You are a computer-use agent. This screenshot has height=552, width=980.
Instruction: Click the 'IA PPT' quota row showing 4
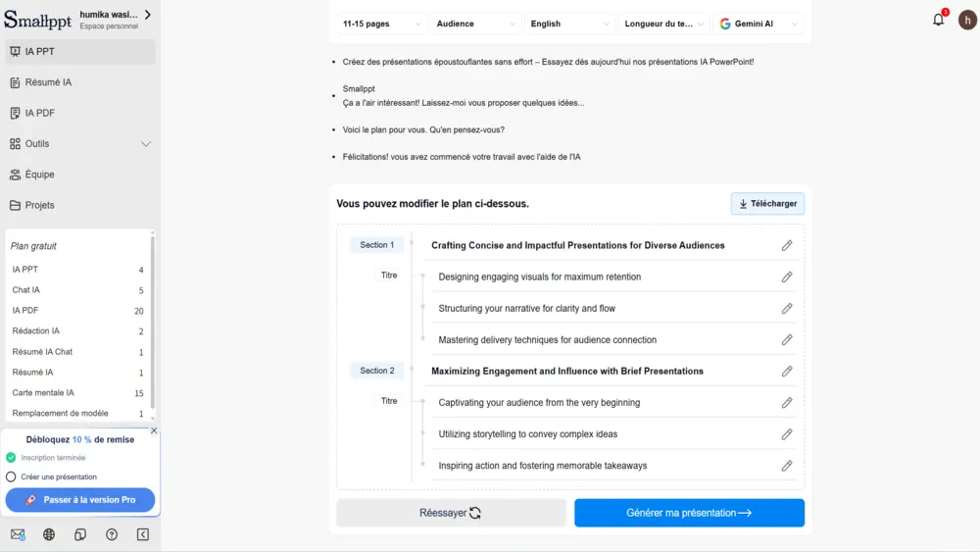tap(77, 270)
